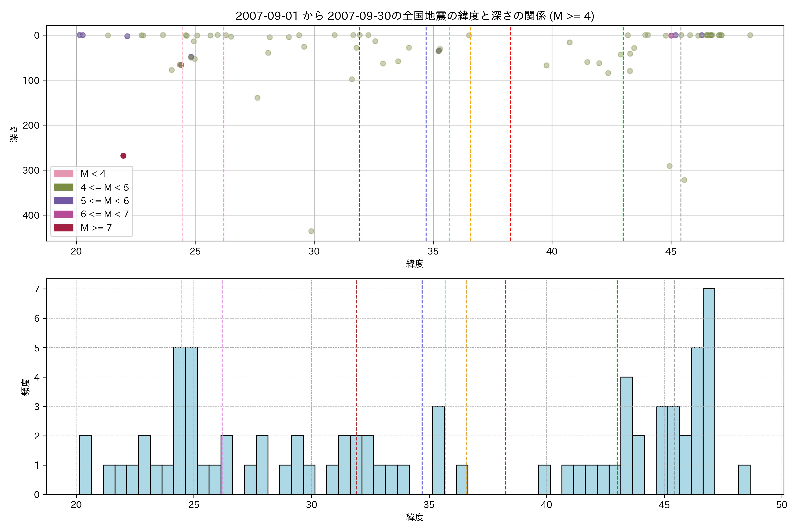Viewport: 798px width, 532px height.
Task: Click the M >= 7 earthquake scatter point
Action: point(123,156)
